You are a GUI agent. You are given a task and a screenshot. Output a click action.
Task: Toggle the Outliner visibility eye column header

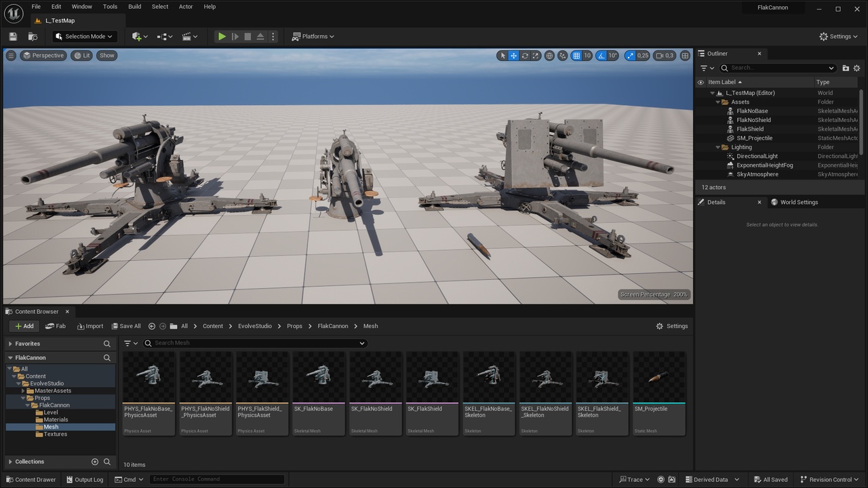coord(701,82)
